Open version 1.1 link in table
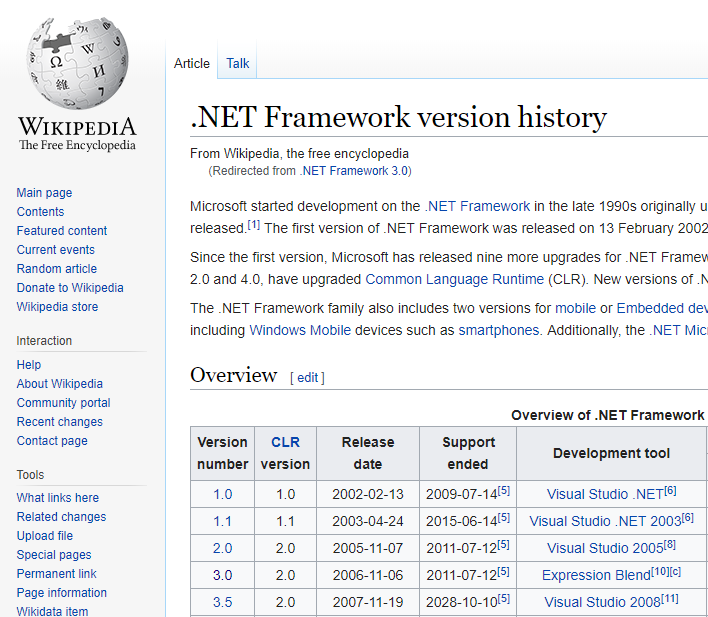The image size is (708, 617). pos(223,521)
